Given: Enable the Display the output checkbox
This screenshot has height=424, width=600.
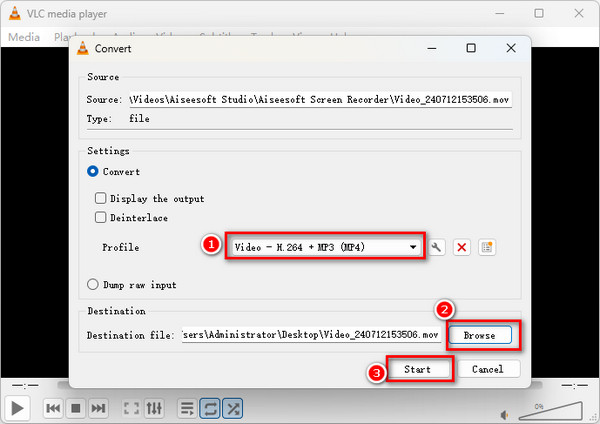Looking at the screenshot, I should click(x=100, y=198).
